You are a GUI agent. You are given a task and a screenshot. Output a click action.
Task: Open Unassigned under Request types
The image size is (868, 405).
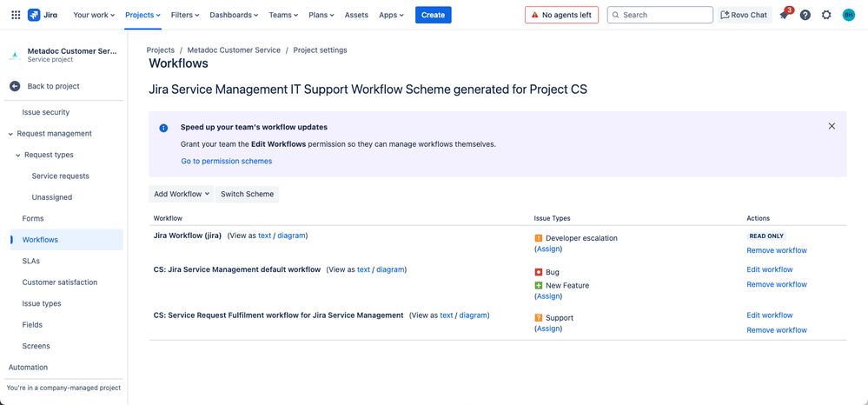(x=52, y=197)
